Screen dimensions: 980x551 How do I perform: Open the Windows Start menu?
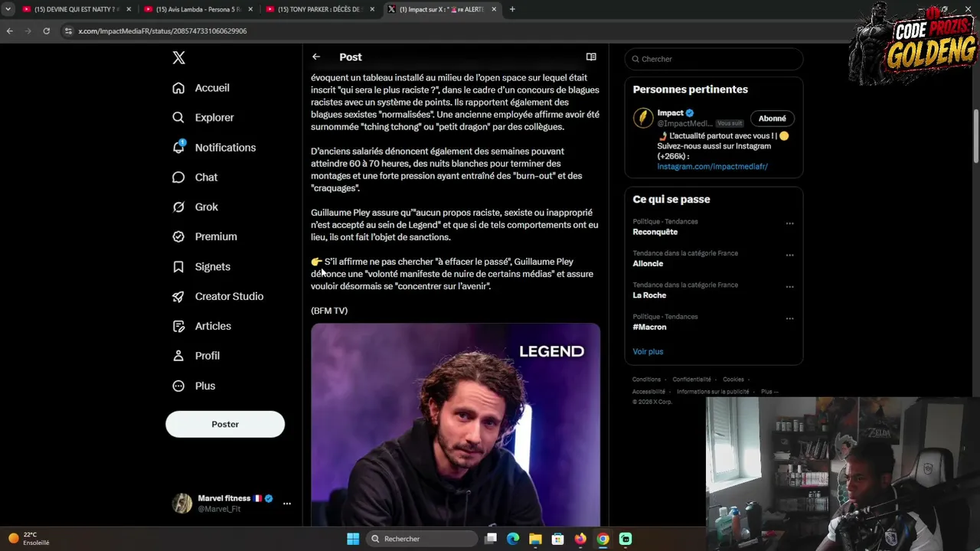point(353,539)
